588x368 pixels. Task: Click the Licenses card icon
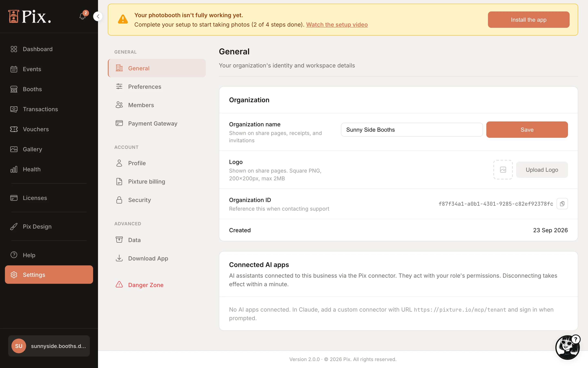click(x=14, y=198)
